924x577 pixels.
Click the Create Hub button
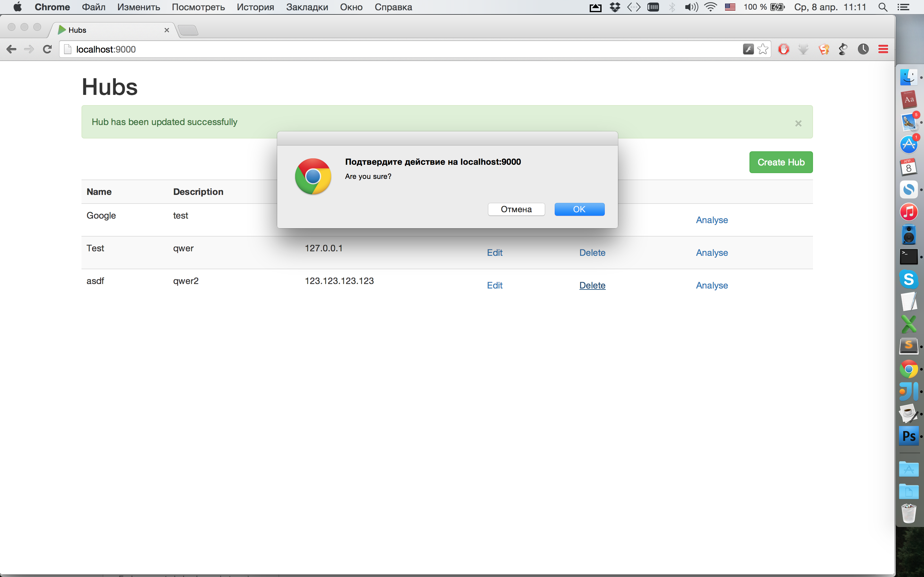pyautogui.click(x=781, y=162)
